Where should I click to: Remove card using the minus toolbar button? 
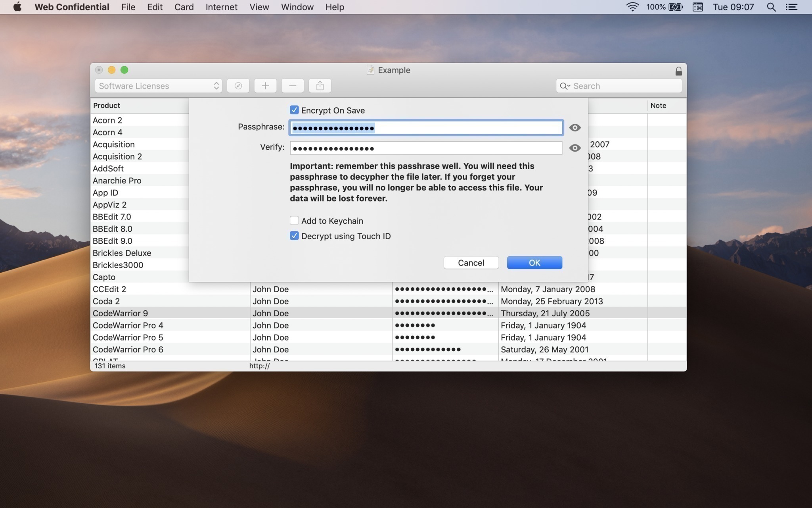tap(293, 86)
